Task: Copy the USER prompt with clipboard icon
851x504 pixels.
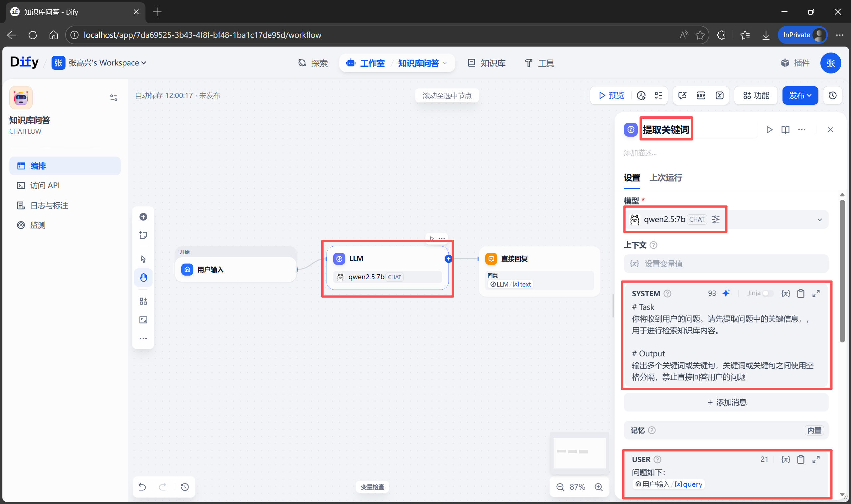Action: 800,459
